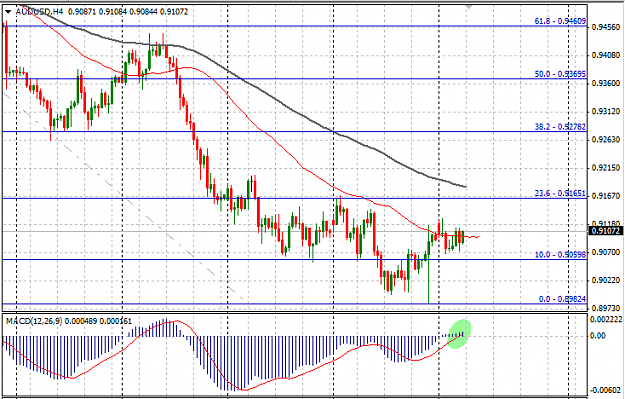Click the 0.0 - 0.89824 Fibonacci label
Screen dimensions: 625x399
click(x=562, y=299)
